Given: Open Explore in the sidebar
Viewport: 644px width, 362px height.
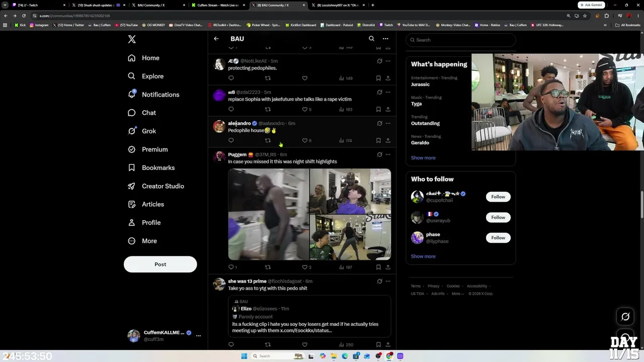Looking at the screenshot, I should click(145, 76).
